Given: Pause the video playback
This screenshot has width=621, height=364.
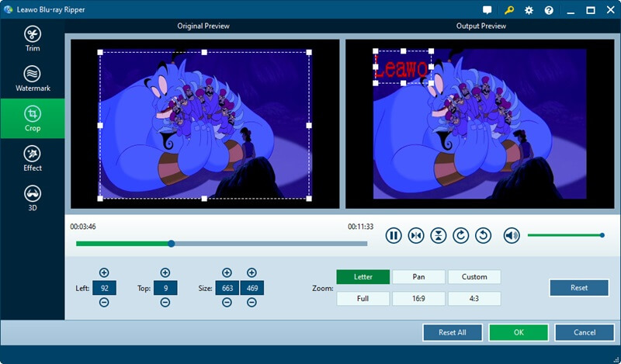Looking at the screenshot, I should (x=394, y=235).
